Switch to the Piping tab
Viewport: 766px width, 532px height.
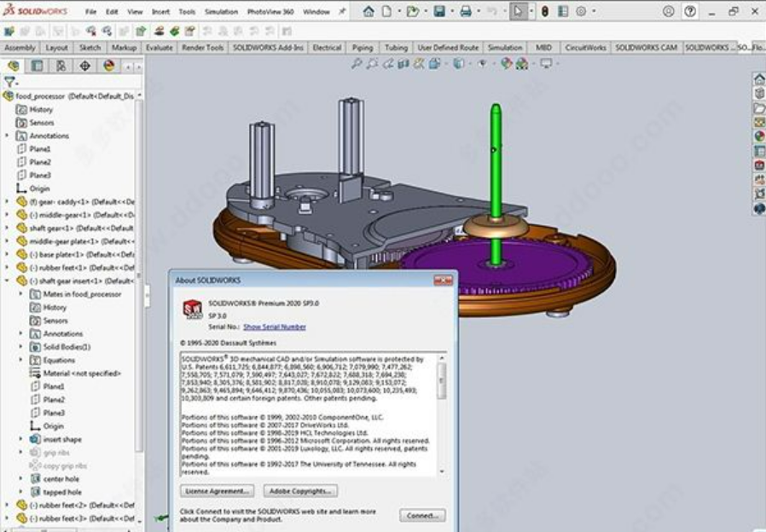363,48
